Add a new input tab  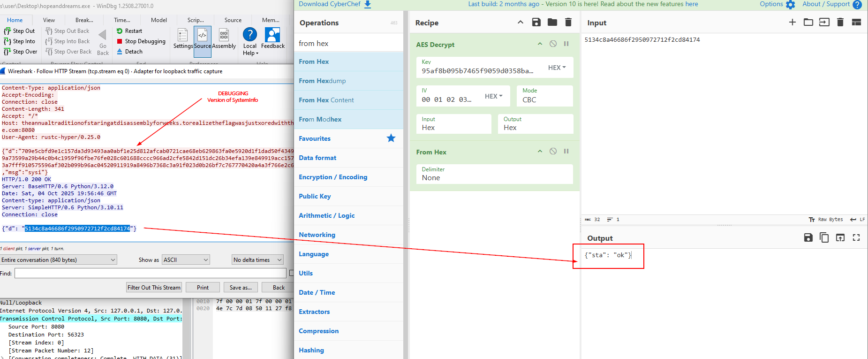click(793, 23)
